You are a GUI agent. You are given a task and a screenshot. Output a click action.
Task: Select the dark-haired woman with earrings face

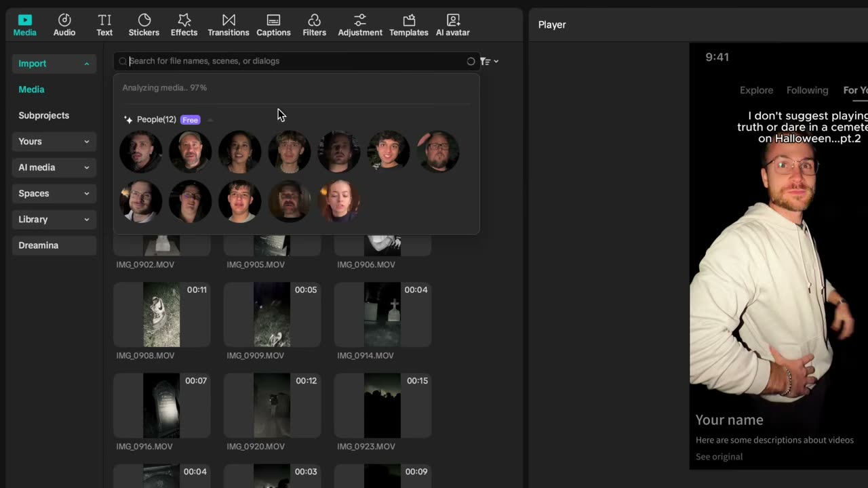pos(239,152)
